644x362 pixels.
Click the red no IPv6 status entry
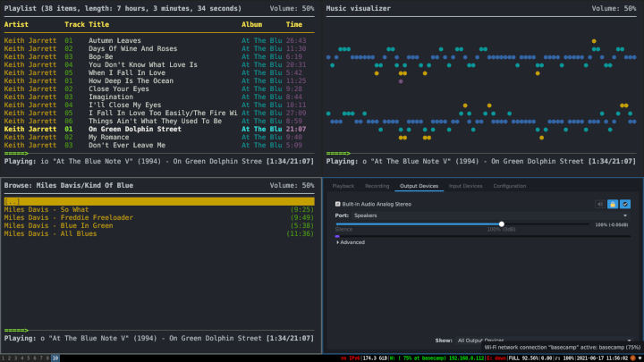(351, 358)
